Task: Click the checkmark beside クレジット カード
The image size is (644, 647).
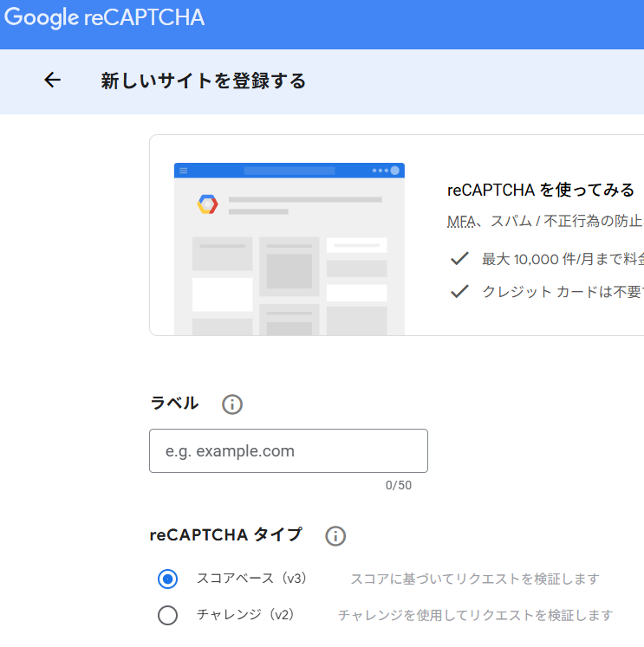Action: [x=459, y=291]
